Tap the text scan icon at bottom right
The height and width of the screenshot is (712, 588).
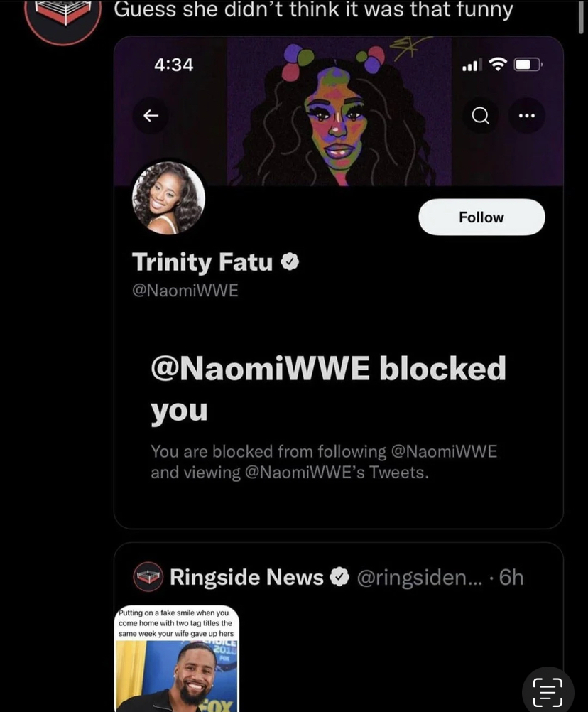click(x=548, y=692)
